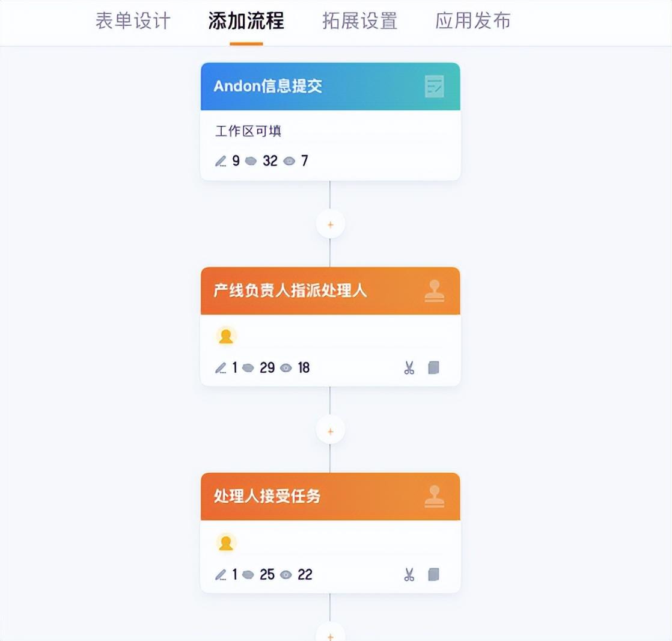The height and width of the screenshot is (641, 672).
Task: Add a node below 处理人接受任务
Action: 331,634
